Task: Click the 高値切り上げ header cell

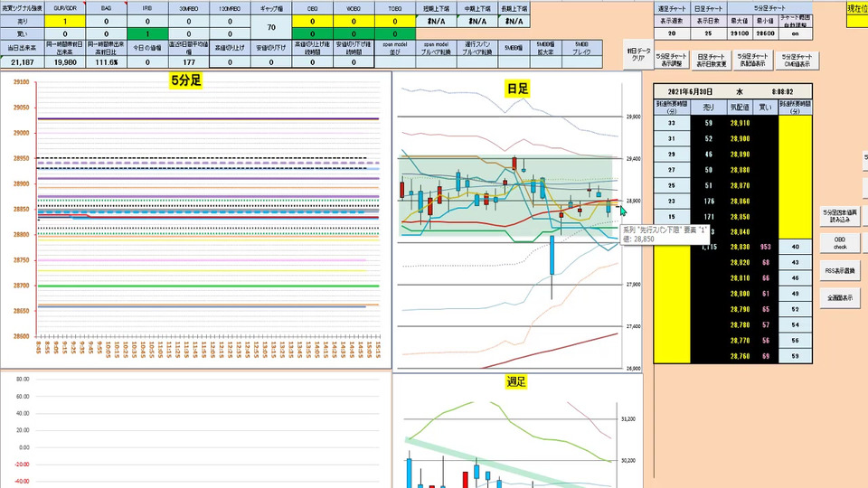Action: pyautogui.click(x=230, y=48)
